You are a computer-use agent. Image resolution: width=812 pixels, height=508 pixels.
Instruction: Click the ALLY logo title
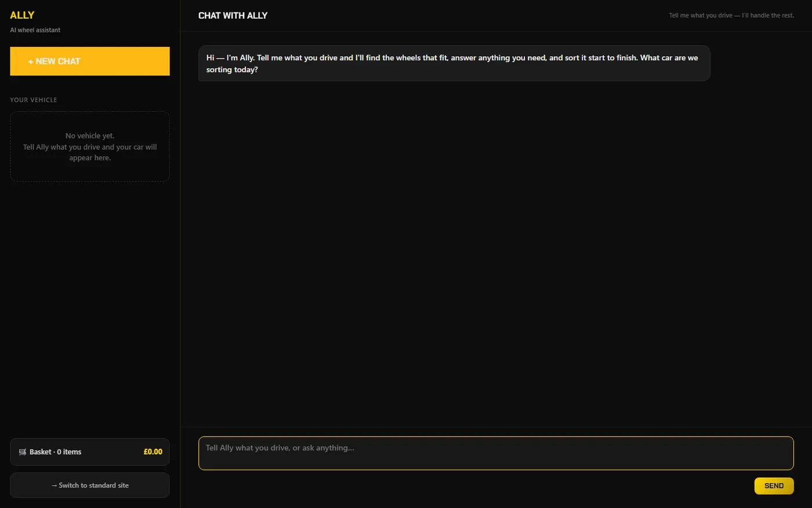(x=22, y=15)
